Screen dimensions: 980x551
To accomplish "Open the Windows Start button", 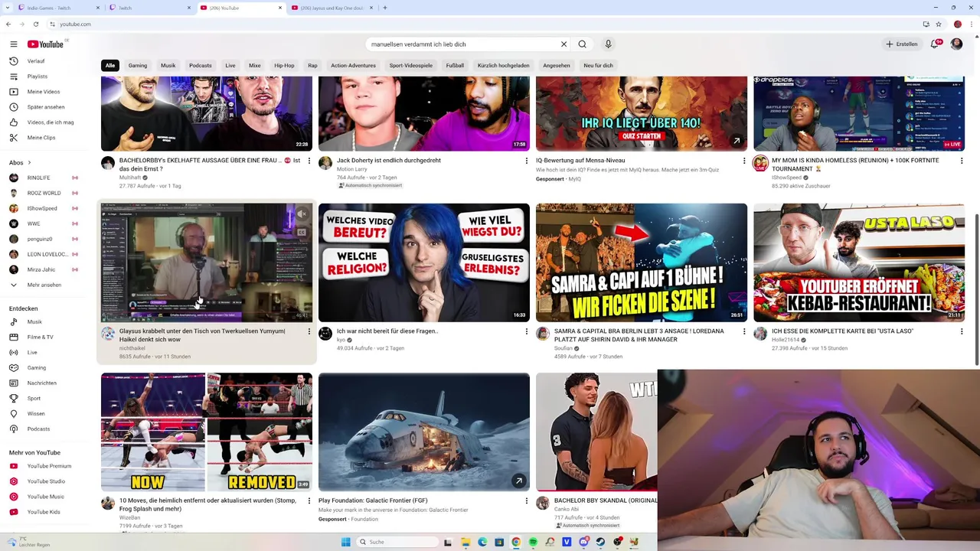I will 345,542.
